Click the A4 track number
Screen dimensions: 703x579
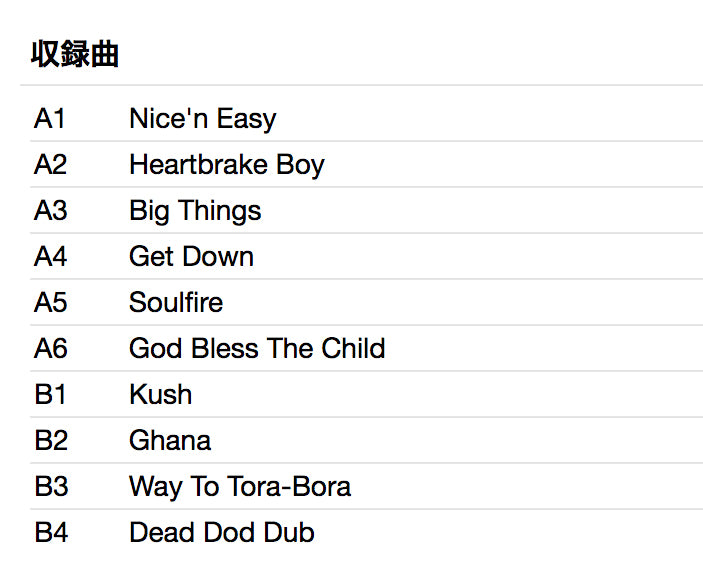(x=50, y=257)
